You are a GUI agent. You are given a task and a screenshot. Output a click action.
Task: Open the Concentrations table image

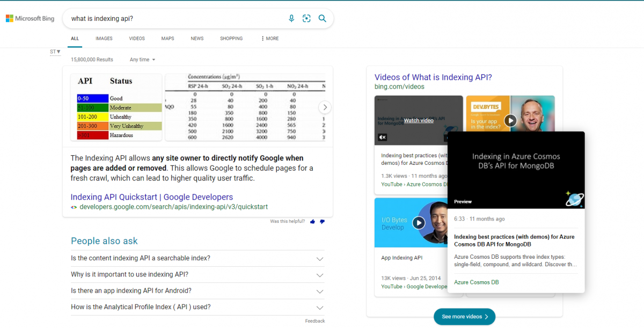(245, 107)
